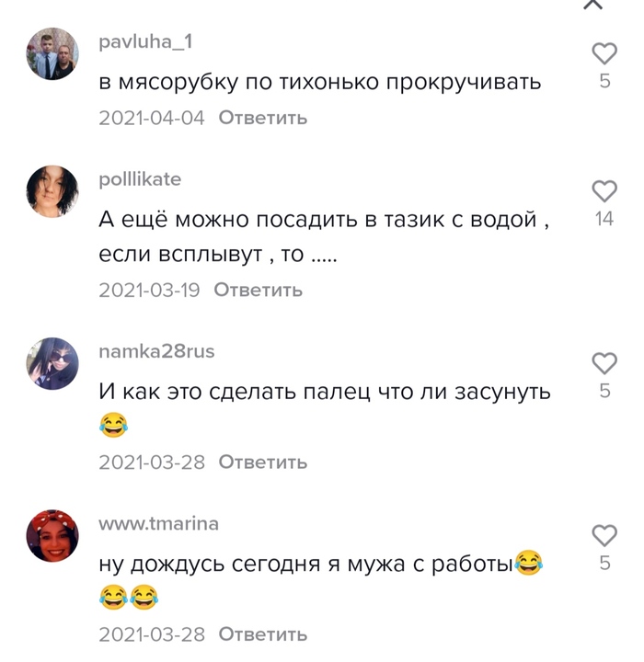The height and width of the screenshot is (662, 644).
Task: Like polllikate's comment with the heart
Action: point(604,191)
